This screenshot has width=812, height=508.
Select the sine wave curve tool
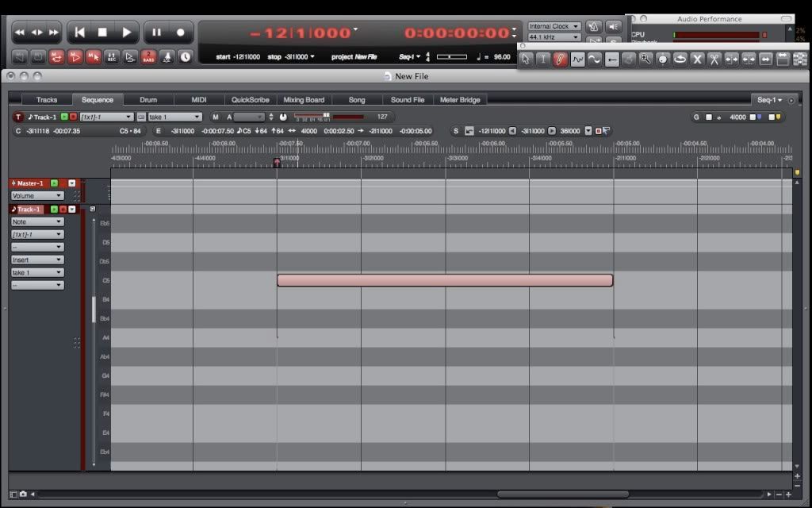595,60
